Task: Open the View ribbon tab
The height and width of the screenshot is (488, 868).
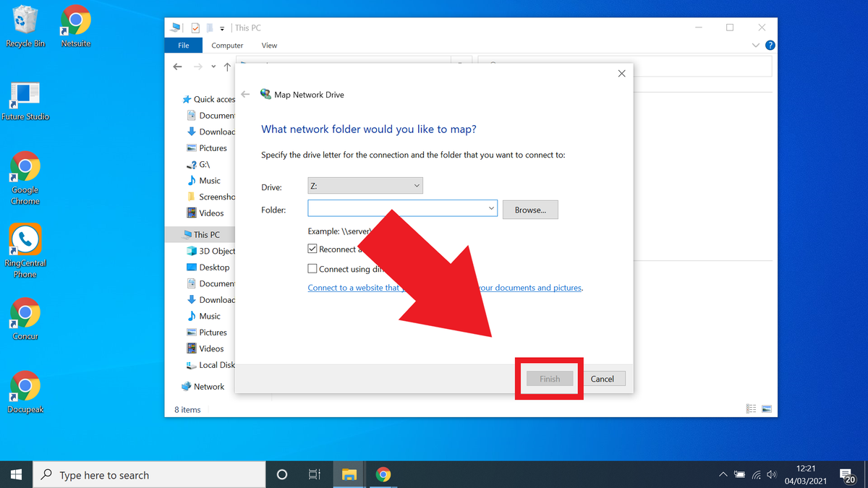Action: click(x=269, y=45)
